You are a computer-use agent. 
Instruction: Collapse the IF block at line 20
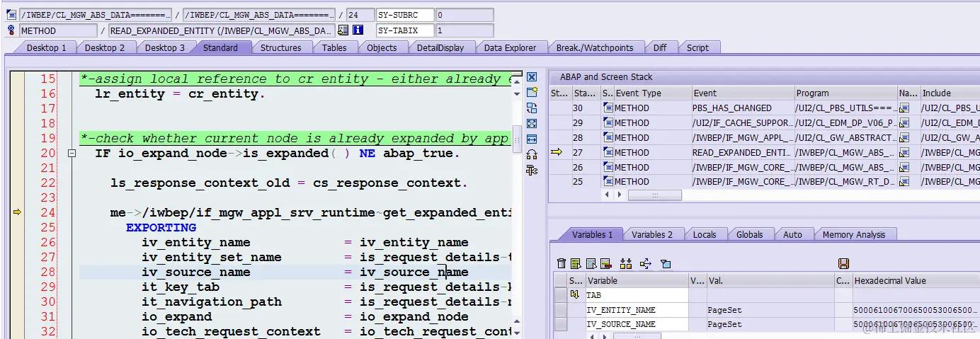click(x=71, y=153)
